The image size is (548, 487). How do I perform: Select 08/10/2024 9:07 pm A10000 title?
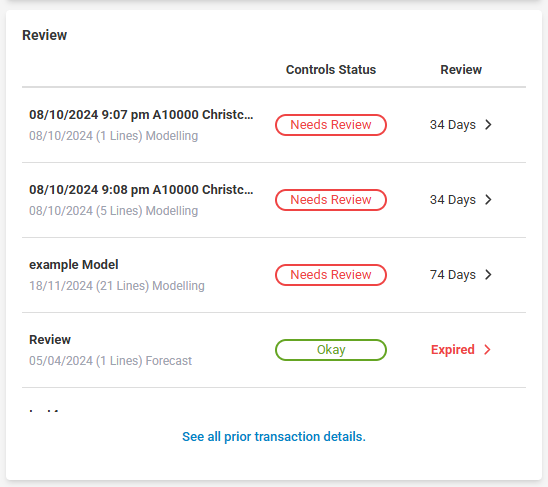coord(141,115)
